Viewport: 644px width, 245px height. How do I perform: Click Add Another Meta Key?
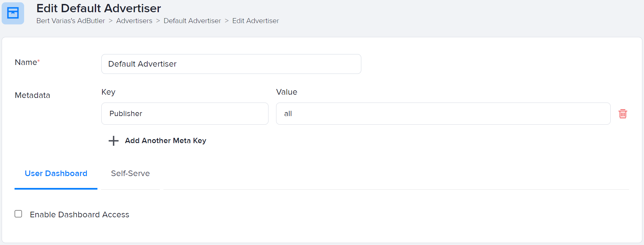click(x=165, y=141)
